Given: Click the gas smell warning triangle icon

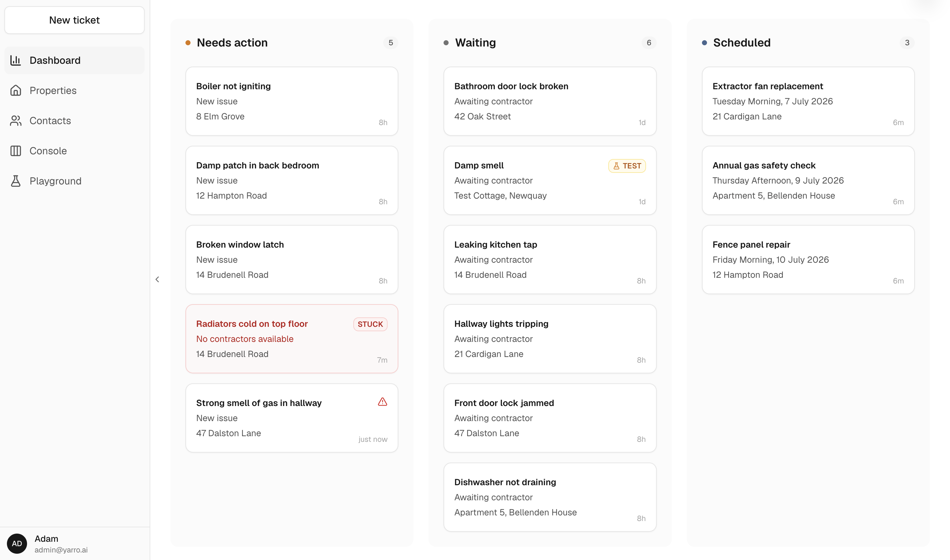Looking at the screenshot, I should (382, 402).
